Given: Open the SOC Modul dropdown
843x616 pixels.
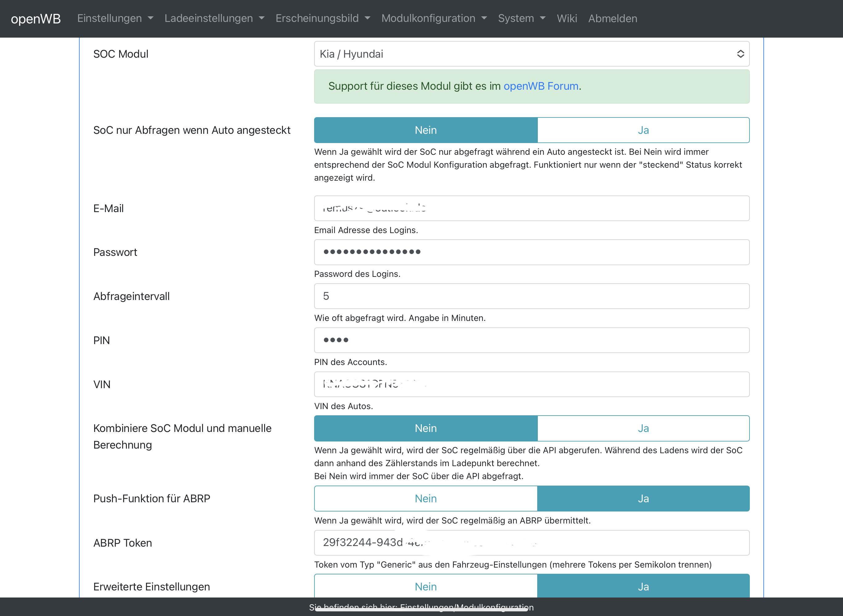Looking at the screenshot, I should [531, 54].
